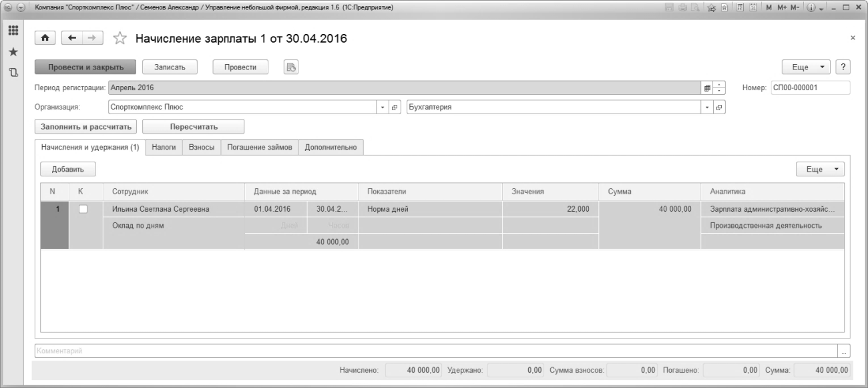The image size is (868, 388).
Task: Select the Показатели column header
Action: 430,192
